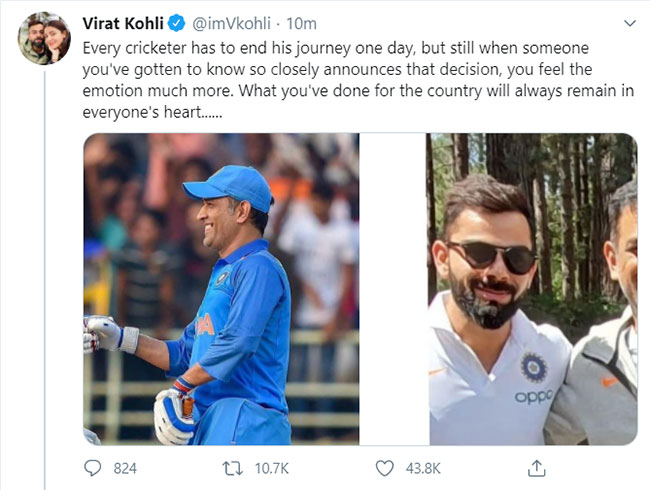Open the photo of the man wearing sunglasses
This screenshot has height=490, width=650.
click(x=531, y=289)
